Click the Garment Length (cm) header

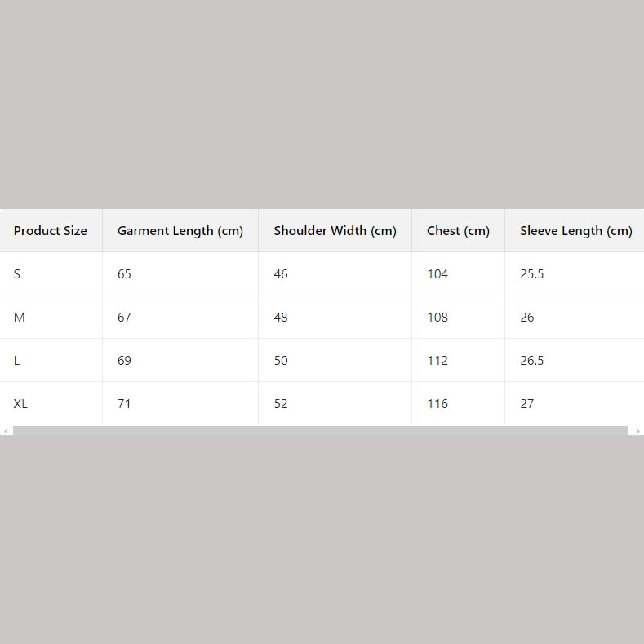point(180,231)
